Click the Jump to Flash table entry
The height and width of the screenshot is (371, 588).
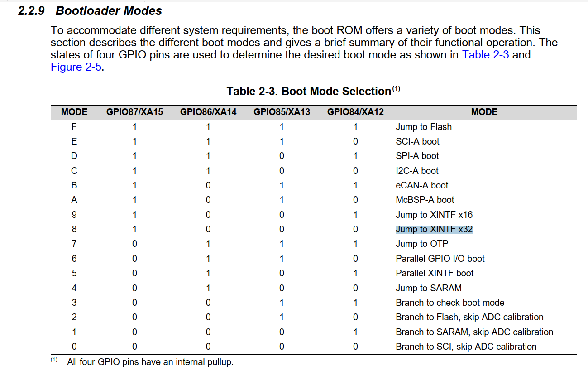424,127
